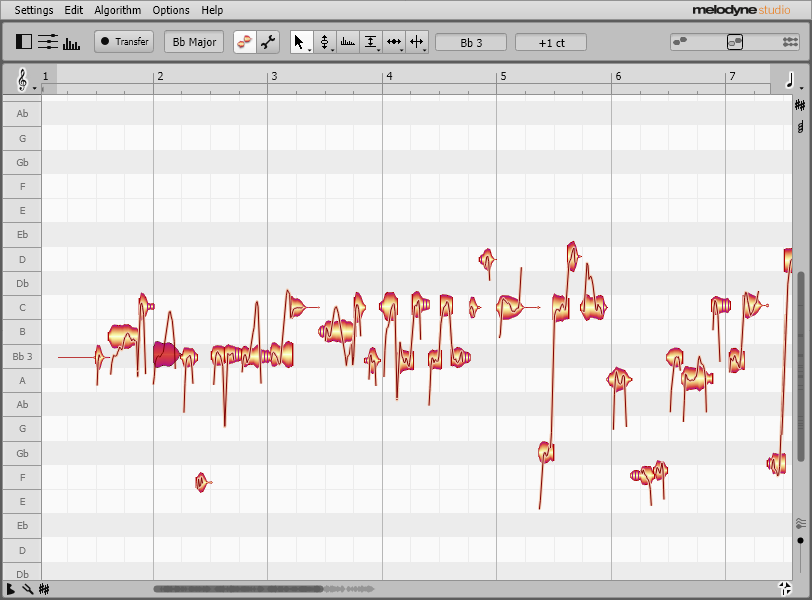812x600 pixels.
Task: Show the level meter bars icon
Action: [x=71, y=43]
